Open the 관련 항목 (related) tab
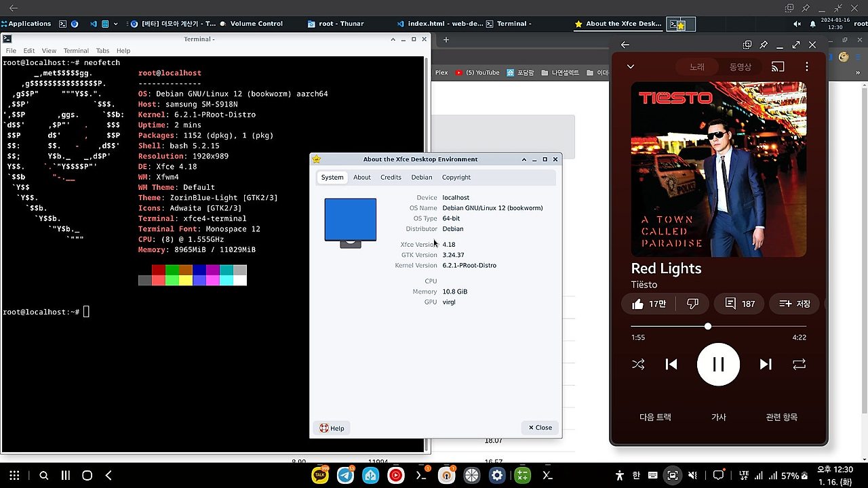 click(781, 418)
